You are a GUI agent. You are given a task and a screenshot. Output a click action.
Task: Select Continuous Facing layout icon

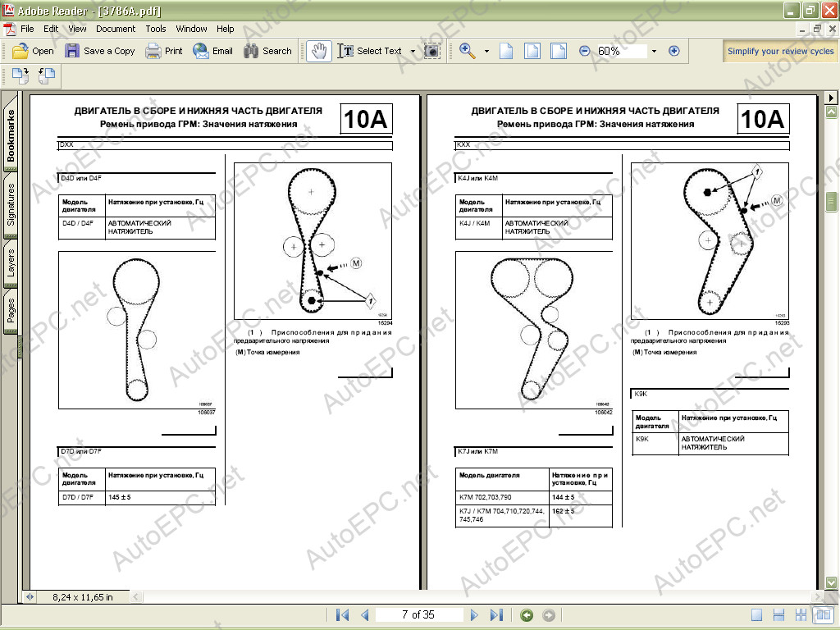[801, 615]
